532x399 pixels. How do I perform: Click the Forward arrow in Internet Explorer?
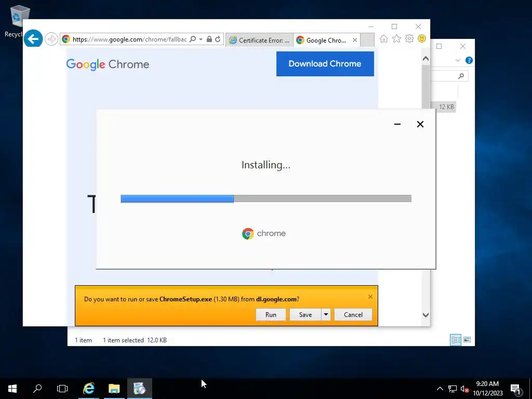51,39
